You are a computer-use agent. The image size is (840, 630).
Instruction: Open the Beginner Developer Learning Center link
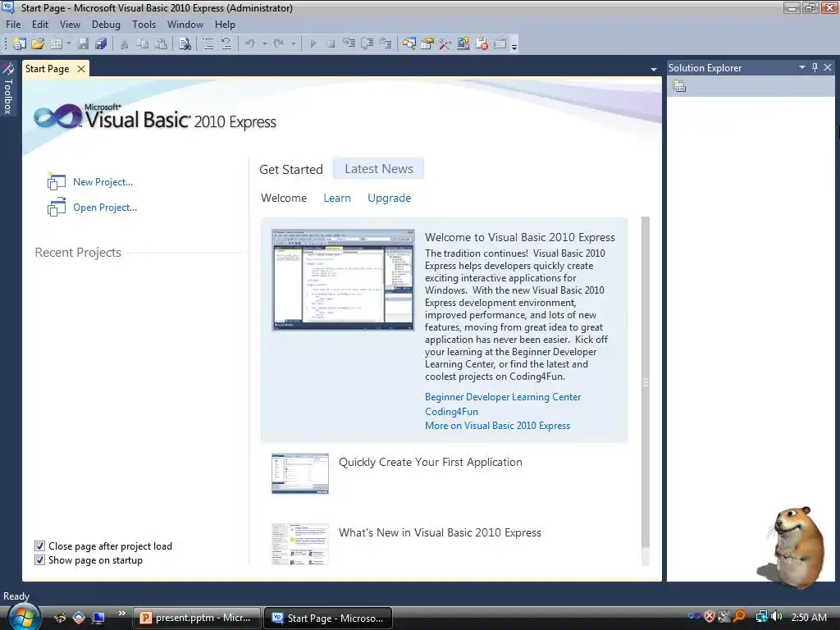[x=503, y=397]
